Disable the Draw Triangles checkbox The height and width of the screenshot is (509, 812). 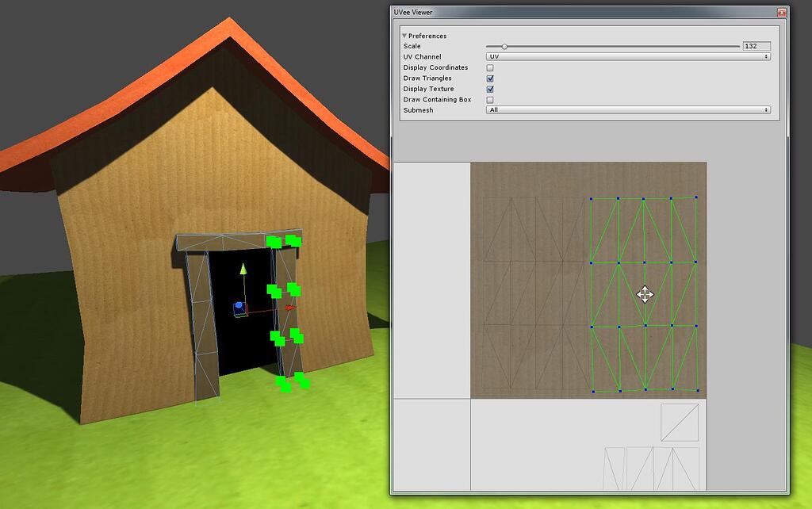point(490,78)
